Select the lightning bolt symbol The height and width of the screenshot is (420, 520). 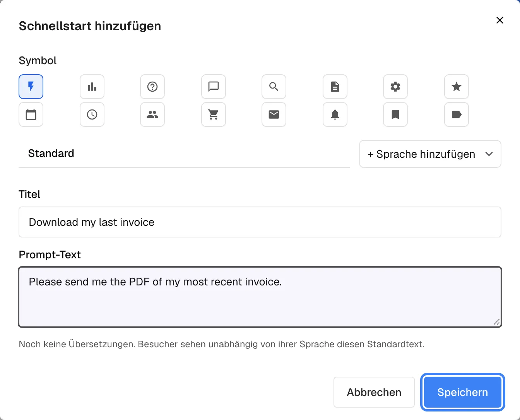[31, 87]
